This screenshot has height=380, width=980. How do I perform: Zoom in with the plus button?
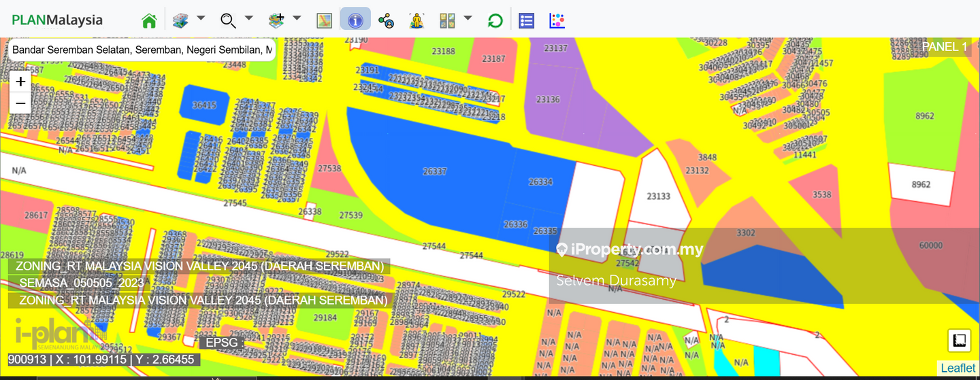pos(20,82)
